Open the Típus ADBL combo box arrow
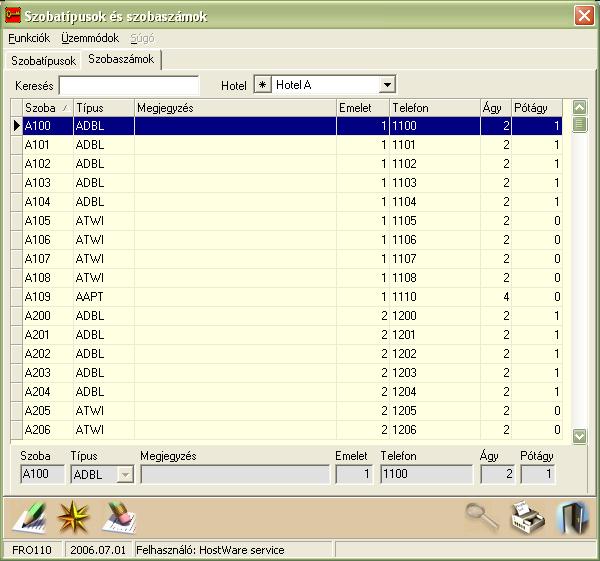Image resolution: width=600 pixels, height=561 pixels. coord(125,475)
